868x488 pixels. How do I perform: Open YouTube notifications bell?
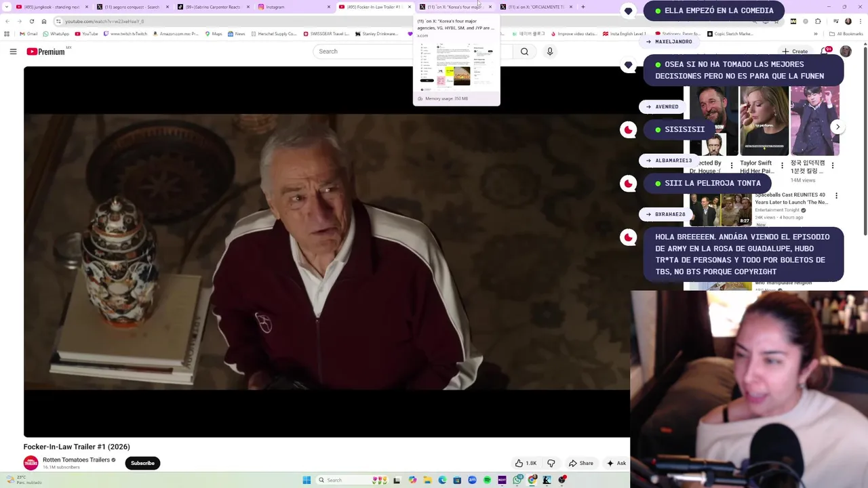pyautogui.click(x=825, y=52)
